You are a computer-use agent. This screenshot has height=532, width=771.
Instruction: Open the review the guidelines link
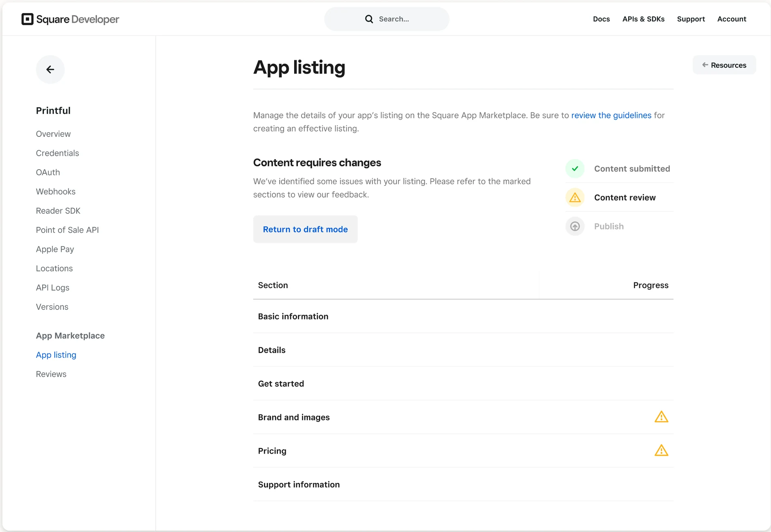click(611, 115)
